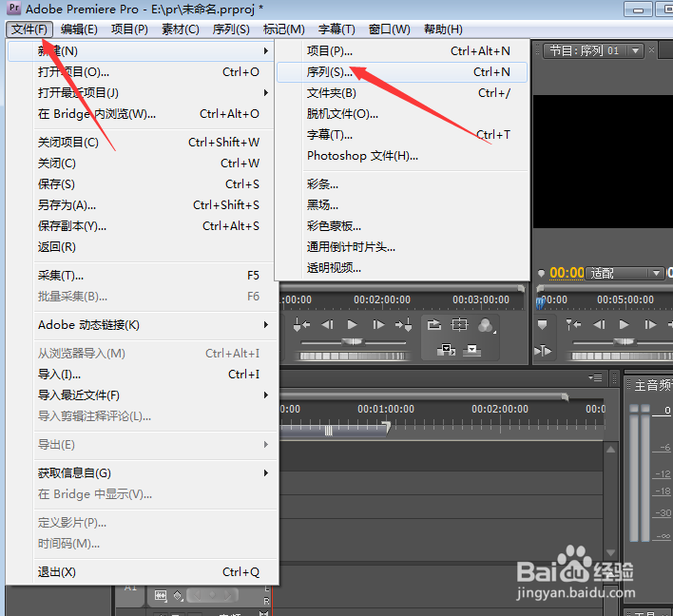Viewport: 673px width, 616px height.
Task: Open the 序列(S) menu in menu bar
Action: point(231,29)
